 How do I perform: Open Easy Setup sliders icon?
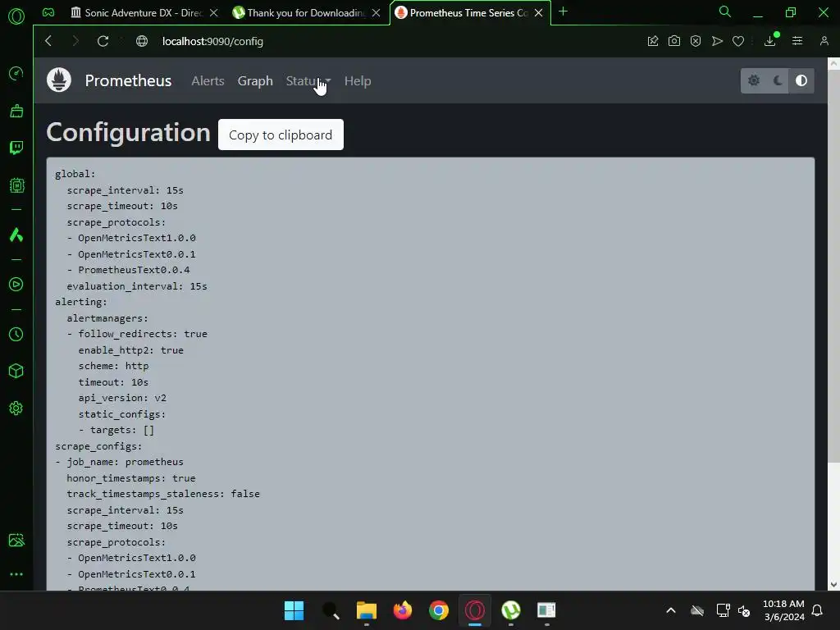(797, 41)
